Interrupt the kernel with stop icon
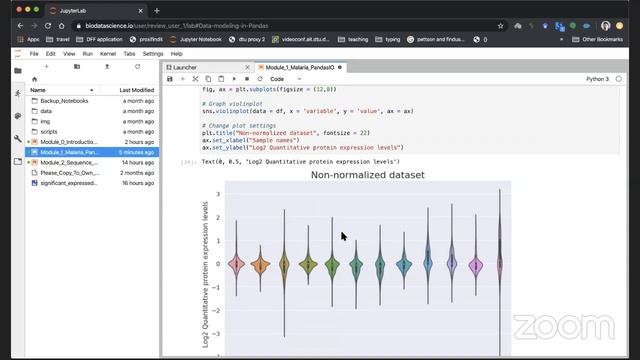This screenshot has height=360, width=640. (247, 79)
